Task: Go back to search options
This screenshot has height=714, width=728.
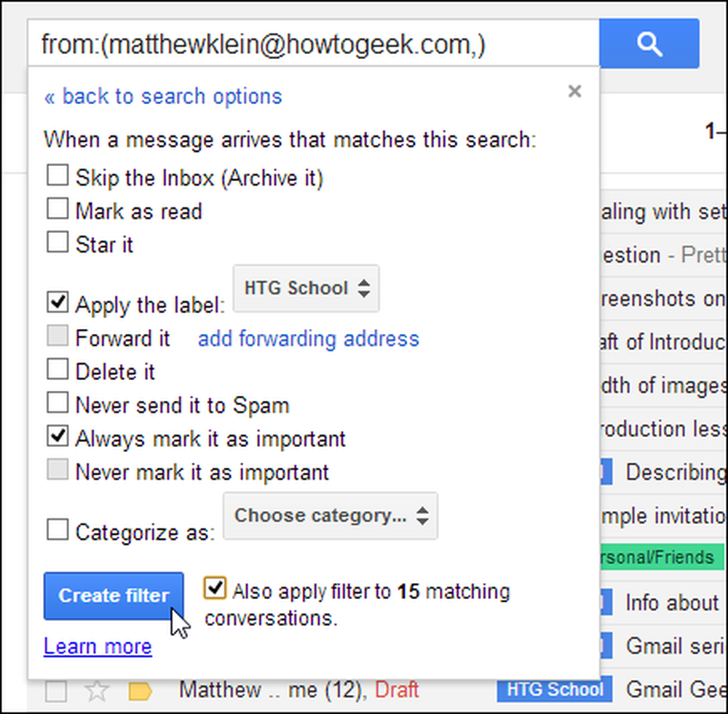Action: 163,97
